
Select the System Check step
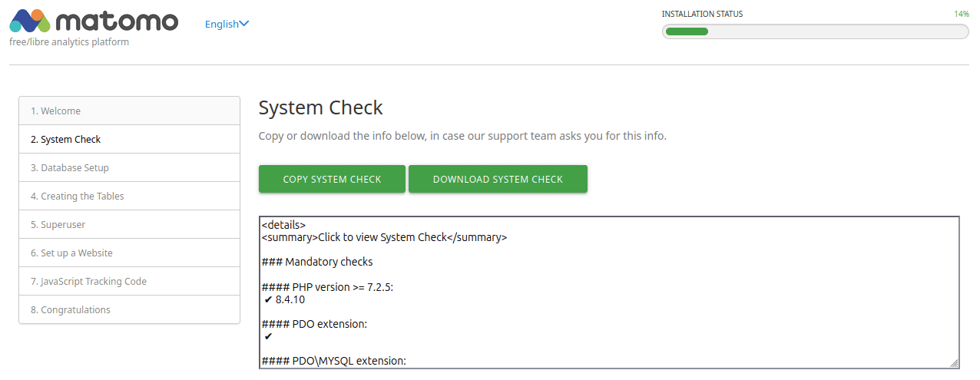[65, 139]
